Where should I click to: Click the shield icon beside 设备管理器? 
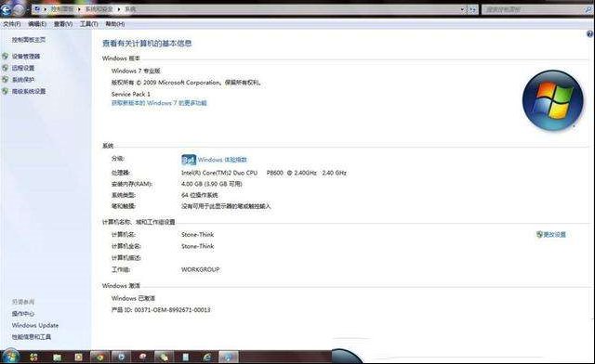pos(5,56)
